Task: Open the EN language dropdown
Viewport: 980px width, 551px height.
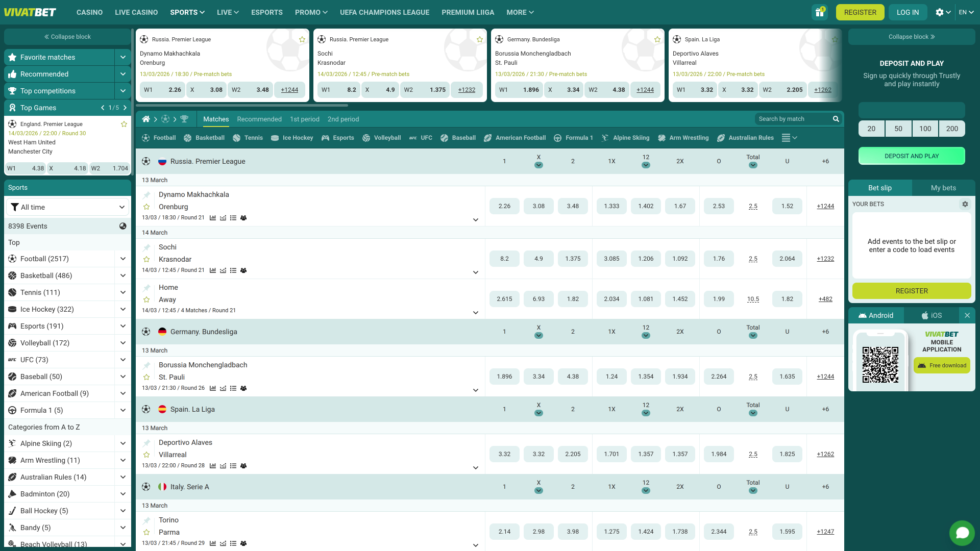Action: point(966,12)
